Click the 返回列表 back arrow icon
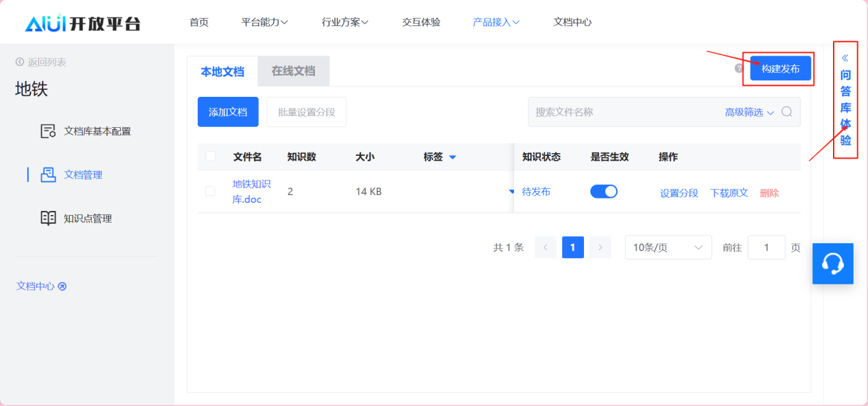Image resolution: width=868 pixels, height=406 pixels. click(20, 63)
